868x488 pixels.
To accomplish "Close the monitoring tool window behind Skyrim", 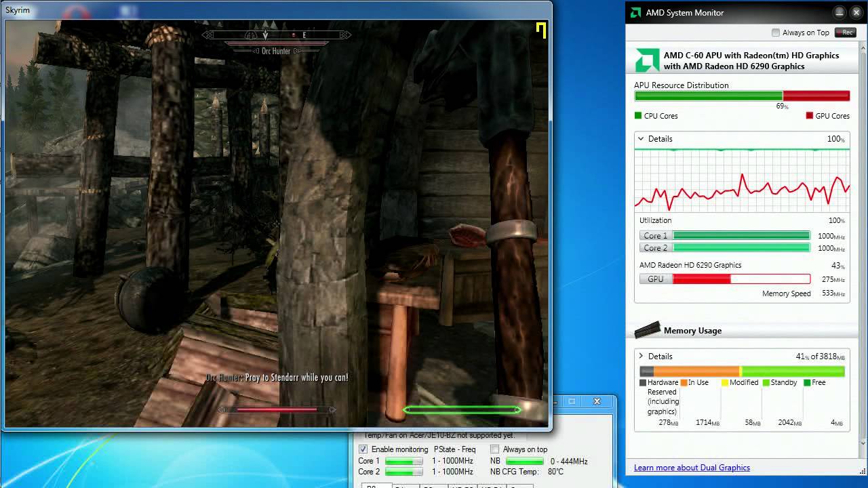I will (597, 401).
